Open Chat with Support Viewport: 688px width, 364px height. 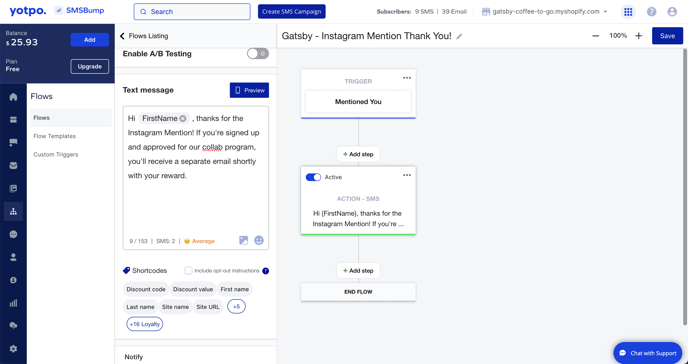pyautogui.click(x=648, y=353)
